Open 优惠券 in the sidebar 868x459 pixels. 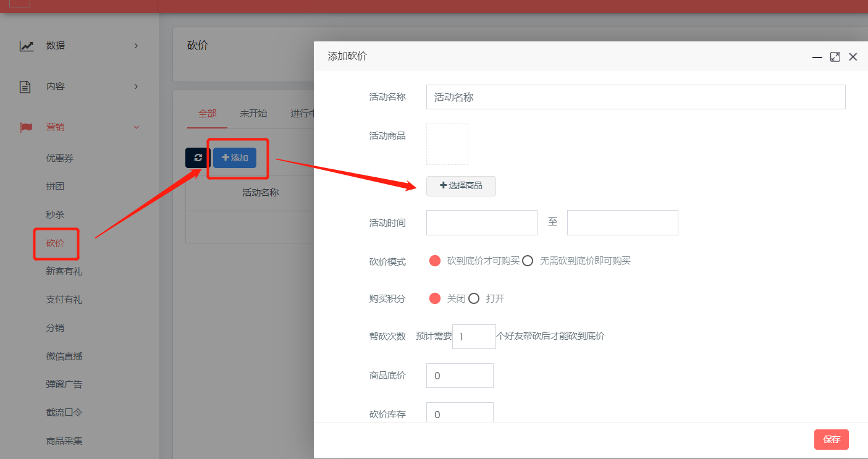[x=60, y=158]
